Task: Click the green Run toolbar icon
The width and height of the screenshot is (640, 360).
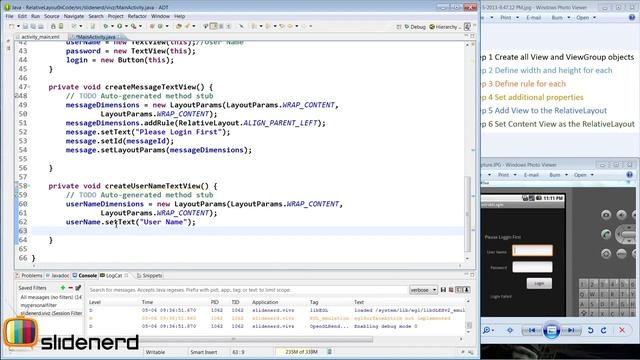Action: (x=120, y=26)
